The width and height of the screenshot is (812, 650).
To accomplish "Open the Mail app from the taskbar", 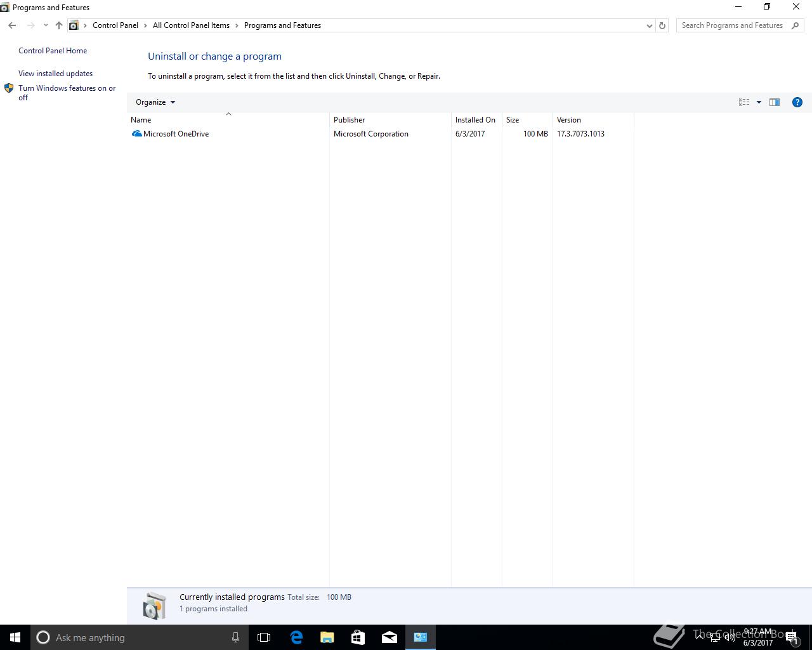I will (x=390, y=637).
